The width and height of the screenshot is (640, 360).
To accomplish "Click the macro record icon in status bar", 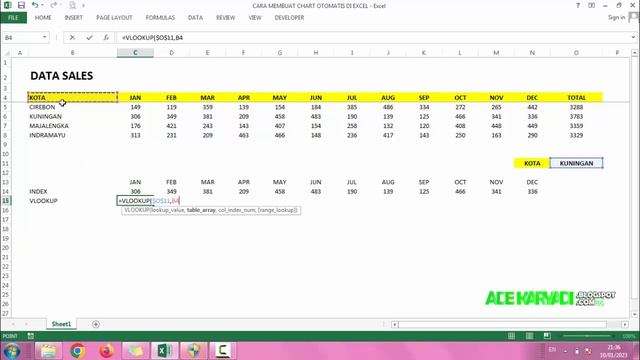I will 31,336.
